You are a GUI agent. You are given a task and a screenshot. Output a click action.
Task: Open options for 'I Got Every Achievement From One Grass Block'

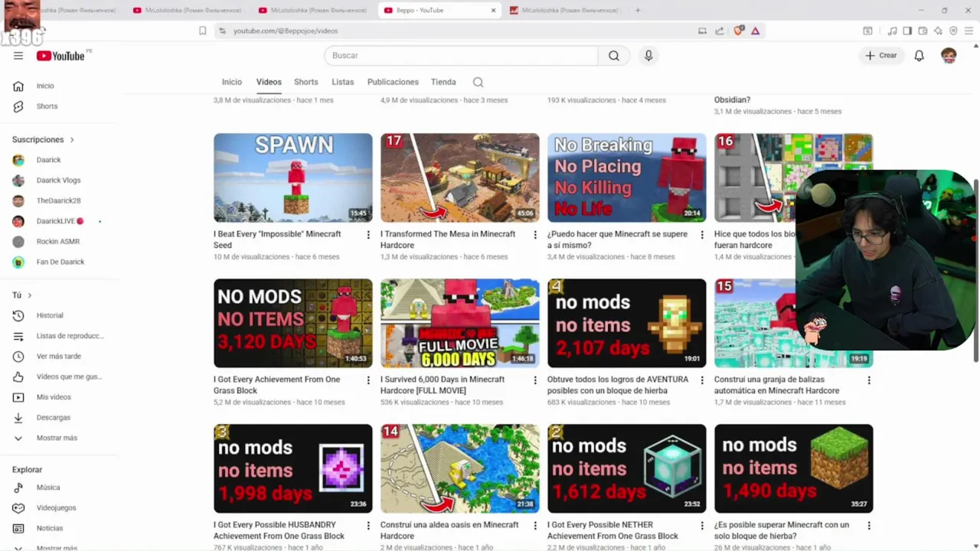coord(368,380)
